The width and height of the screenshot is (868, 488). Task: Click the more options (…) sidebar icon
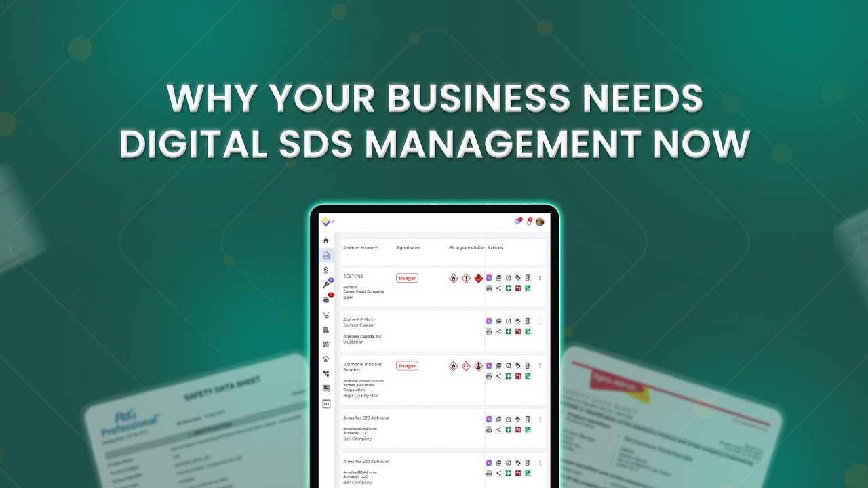pos(326,404)
